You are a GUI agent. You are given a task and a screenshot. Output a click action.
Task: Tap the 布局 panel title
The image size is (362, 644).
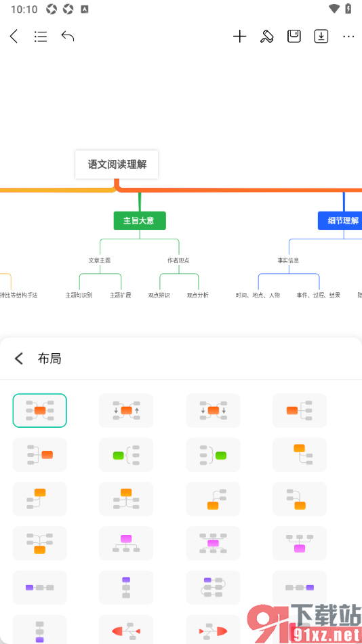point(49,359)
